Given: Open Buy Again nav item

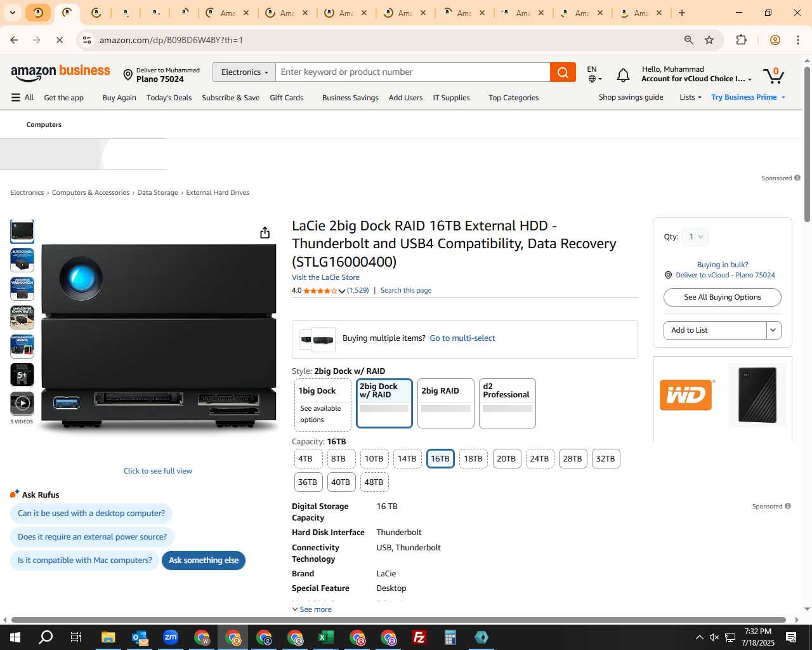Looking at the screenshot, I should tap(119, 98).
